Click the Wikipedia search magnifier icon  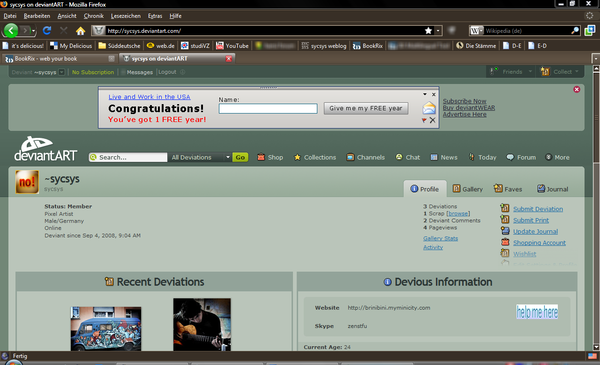point(575,31)
